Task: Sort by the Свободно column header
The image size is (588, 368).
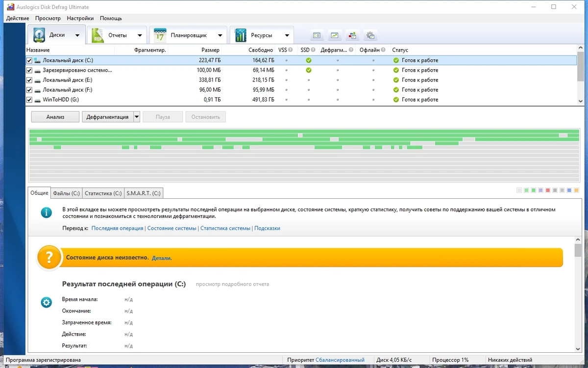Action: click(x=248, y=50)
